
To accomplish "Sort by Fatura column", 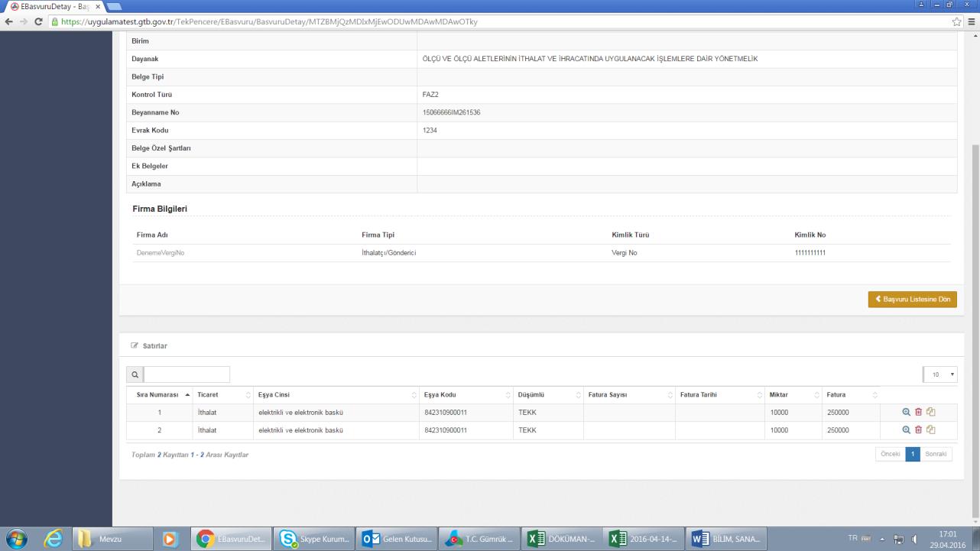I will pyautogui.click(x=852, y=395).
